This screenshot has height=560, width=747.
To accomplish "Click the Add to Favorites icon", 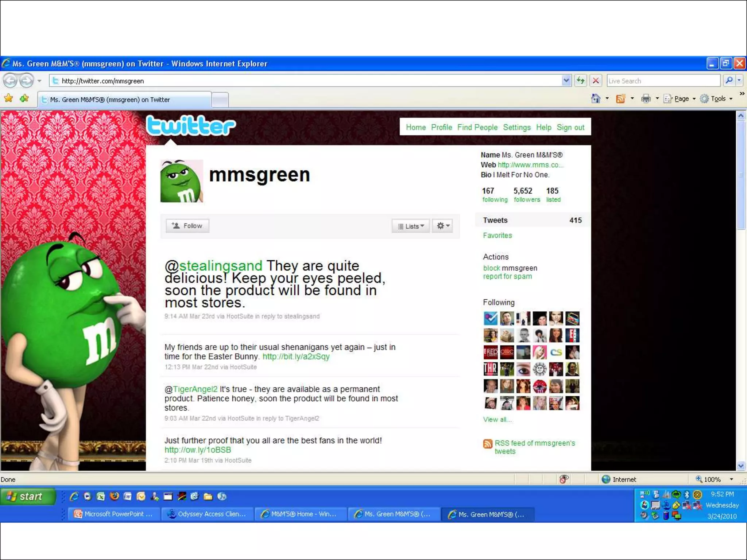I will pyautogui.click(x=24, y=98).
